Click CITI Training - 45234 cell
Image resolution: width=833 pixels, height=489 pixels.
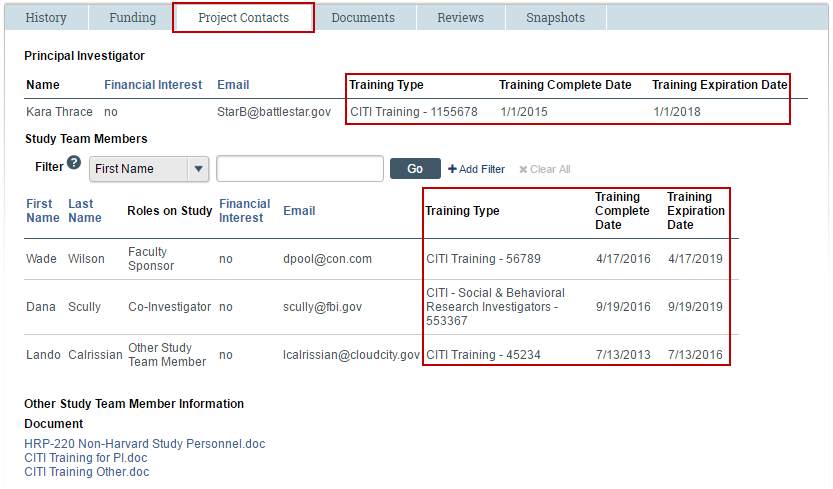[483, 355]
